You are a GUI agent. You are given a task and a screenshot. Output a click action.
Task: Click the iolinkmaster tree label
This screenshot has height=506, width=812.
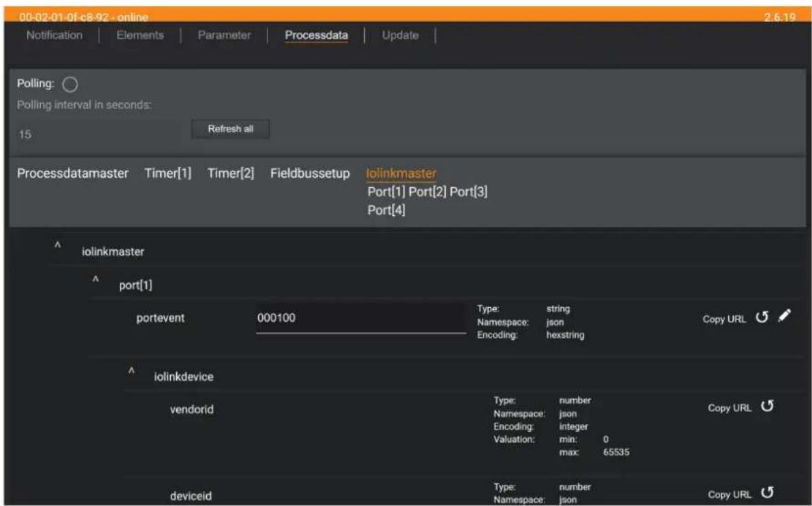tap(113, 252)
